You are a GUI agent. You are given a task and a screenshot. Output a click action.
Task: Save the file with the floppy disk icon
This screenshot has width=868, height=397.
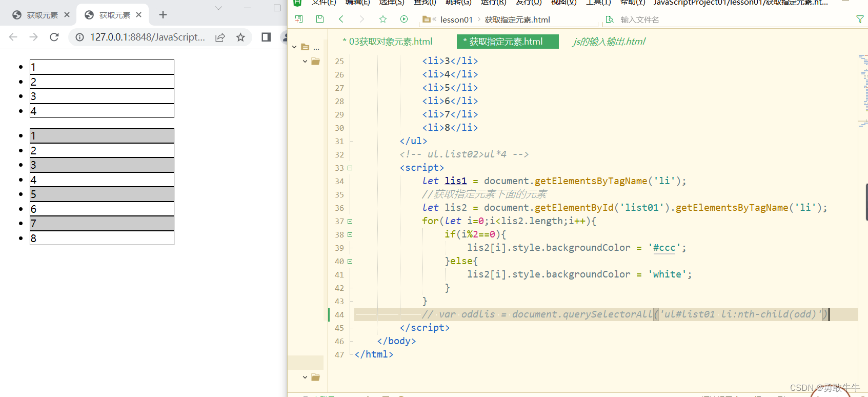click(x=320, y=19)
